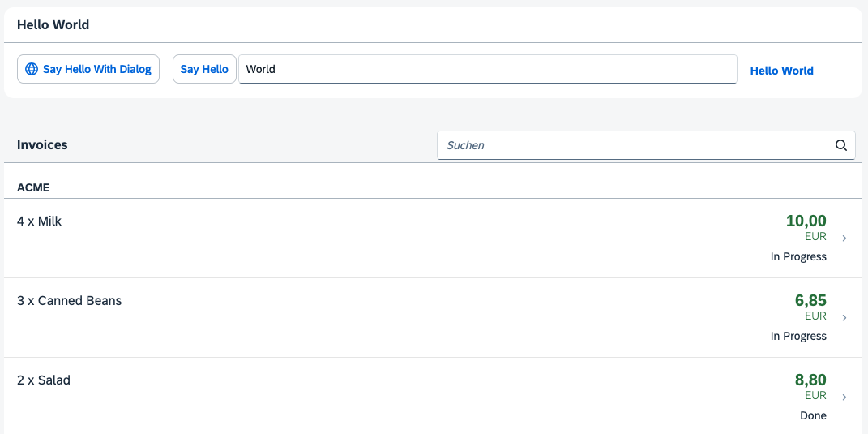Click the Hello World link text
Viewport: 868px width, 434px height.
[x=781, y=71]
